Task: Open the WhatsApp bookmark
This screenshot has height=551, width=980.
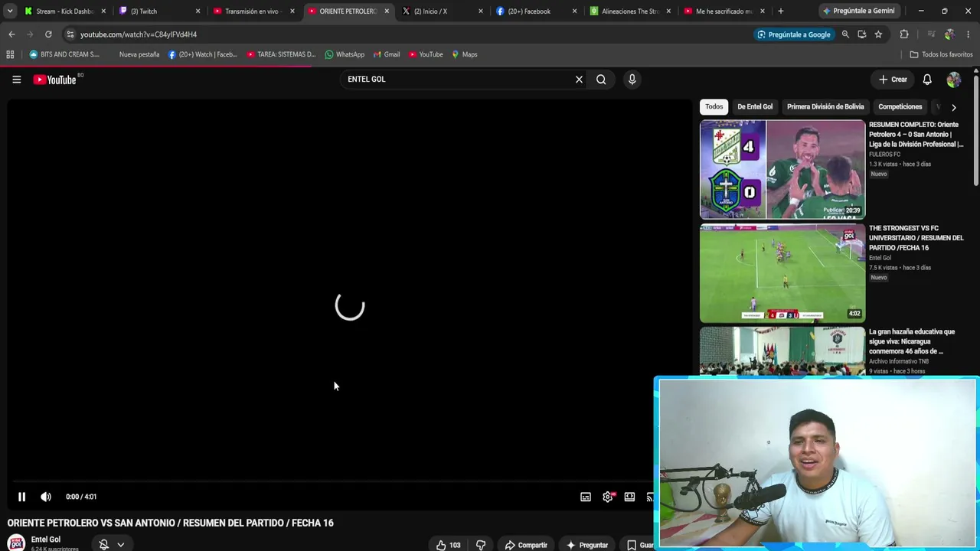Action: (345, 54)
